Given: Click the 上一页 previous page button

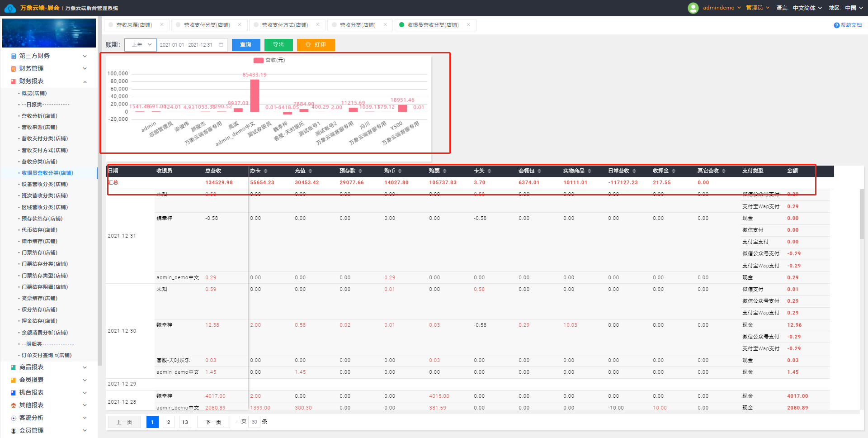Looking at the screenshot, I should (124, 422).
